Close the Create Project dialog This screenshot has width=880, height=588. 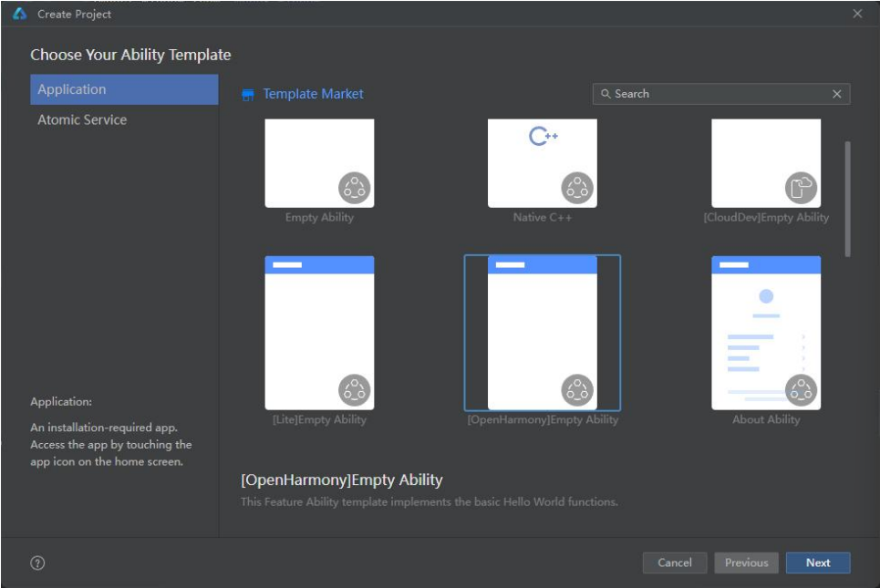click(857, 14)
